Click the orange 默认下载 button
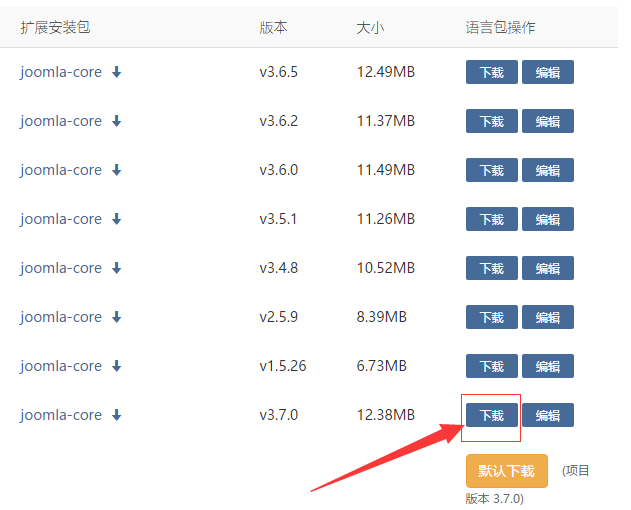The image size is (631, 510). pyautogui.click(x=507, y=471)
